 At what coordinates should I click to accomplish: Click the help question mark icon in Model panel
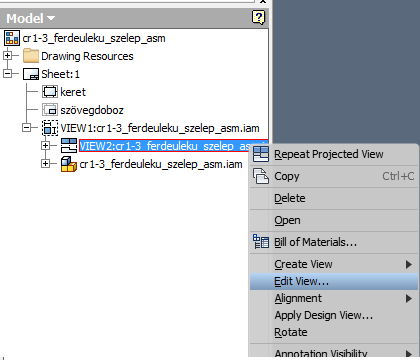click(258, 17)
